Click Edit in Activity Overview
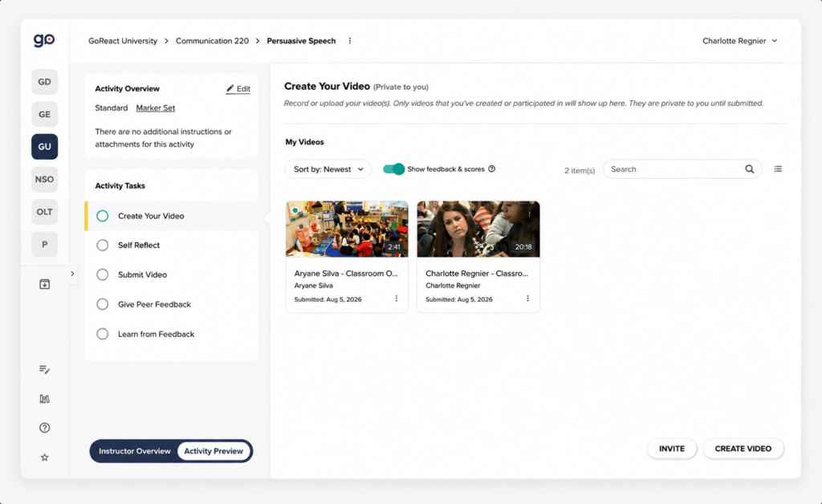Viewport: 822px width, 504px height. click(238, 88)
